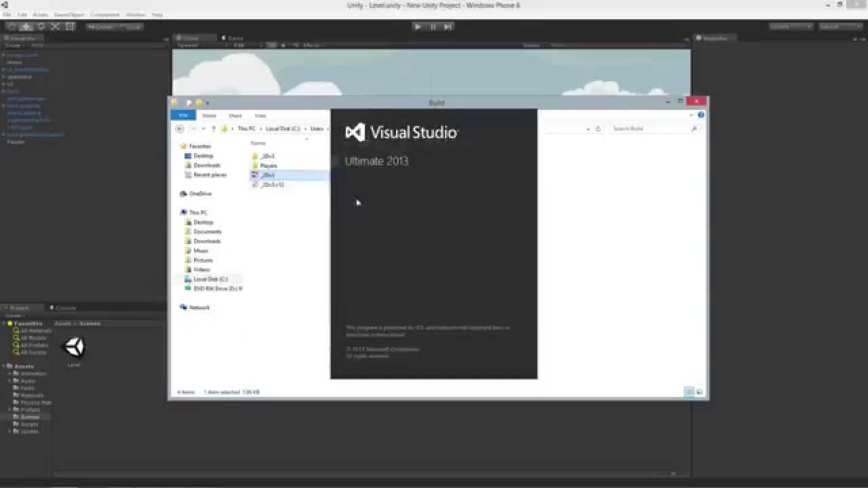Open the Unity Edit menu

pos(22,14)
